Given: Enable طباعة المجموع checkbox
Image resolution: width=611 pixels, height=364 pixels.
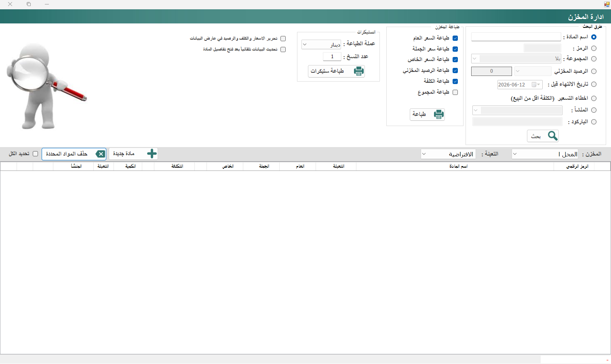Looking at the screenshot, I should coord(455,92).
